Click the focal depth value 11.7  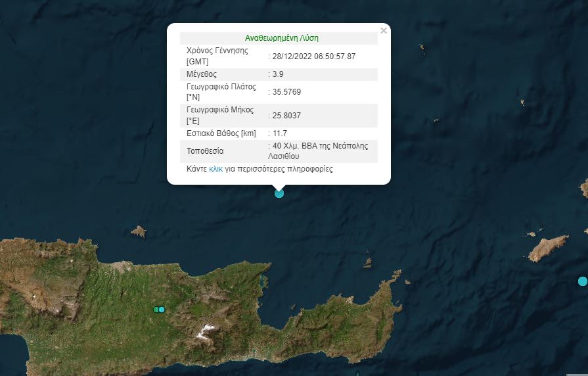click(281, 133)
